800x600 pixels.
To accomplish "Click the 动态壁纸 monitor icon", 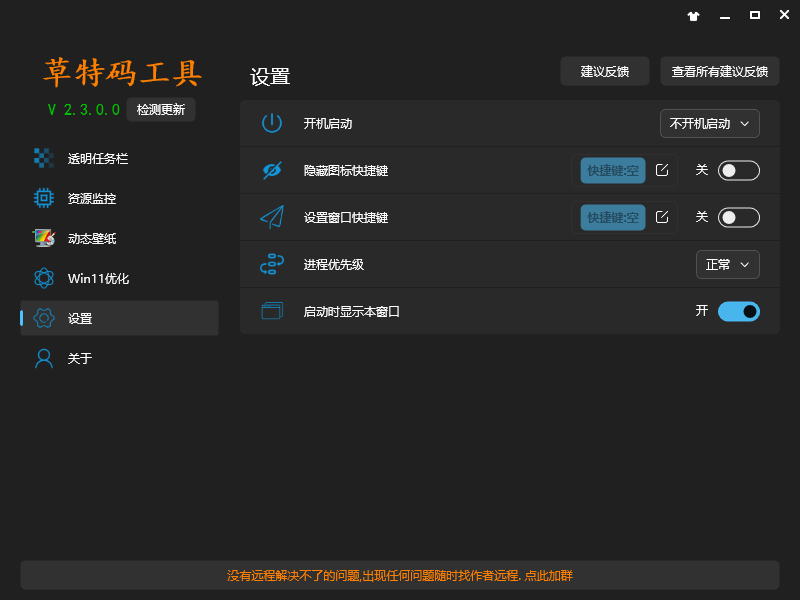I will coord(44,238).
